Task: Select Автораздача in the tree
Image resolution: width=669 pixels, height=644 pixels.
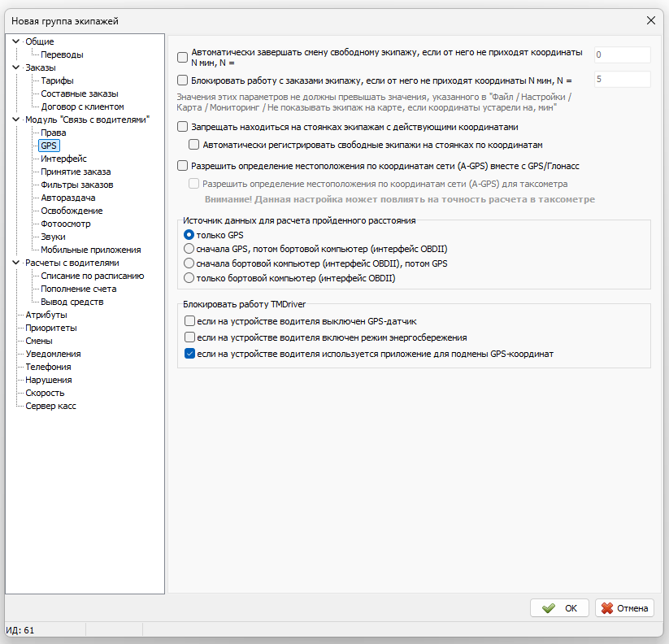Action: tap(67, 198)
